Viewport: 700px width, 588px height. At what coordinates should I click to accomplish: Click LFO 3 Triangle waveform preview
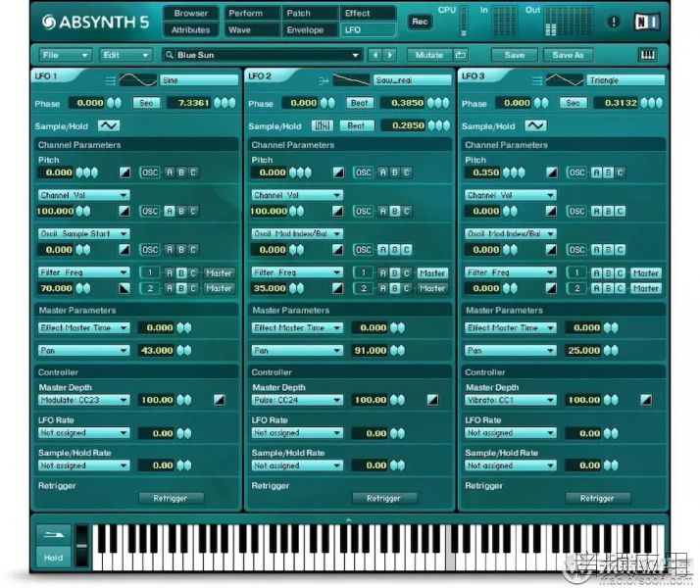565,80
